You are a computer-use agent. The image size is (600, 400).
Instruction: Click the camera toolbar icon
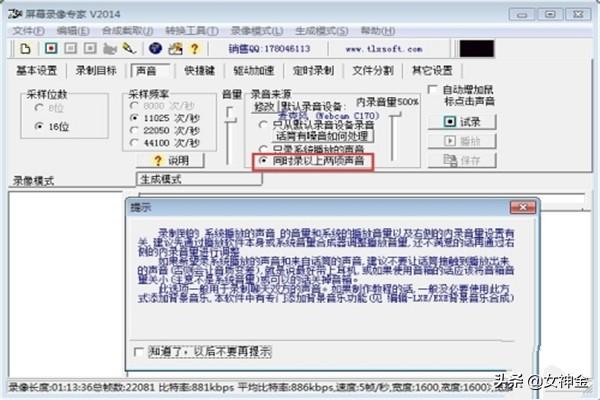point(110,49)
